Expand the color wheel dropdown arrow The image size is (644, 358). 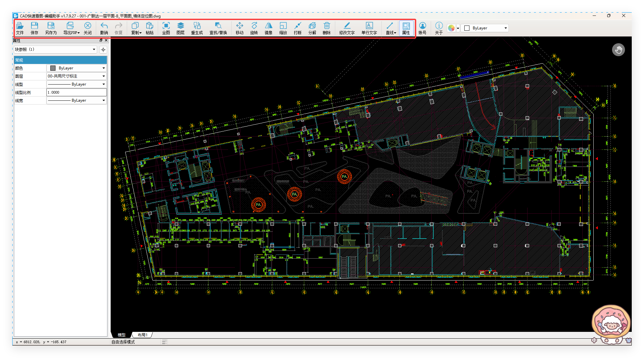458,28
